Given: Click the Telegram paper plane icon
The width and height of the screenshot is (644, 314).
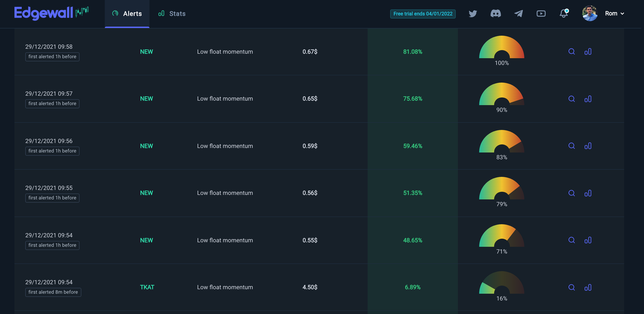Looking at the screenshot, I should pyautogui.click(x=518, y=14).
